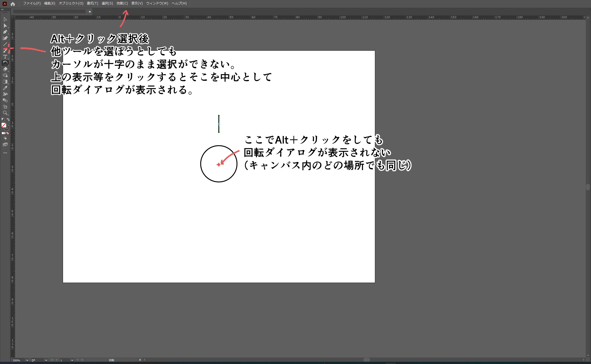Select the Selection tool arrow
This screenshot has height=364, width=591.
coord(5,19)
